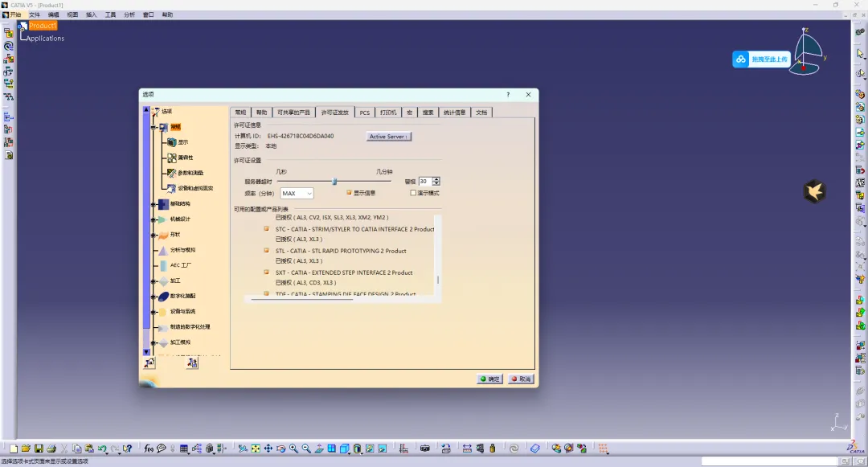Viewport: 868px width, 467px height.
Task: Select the Pan arrows tool
Action: (268, 449)
